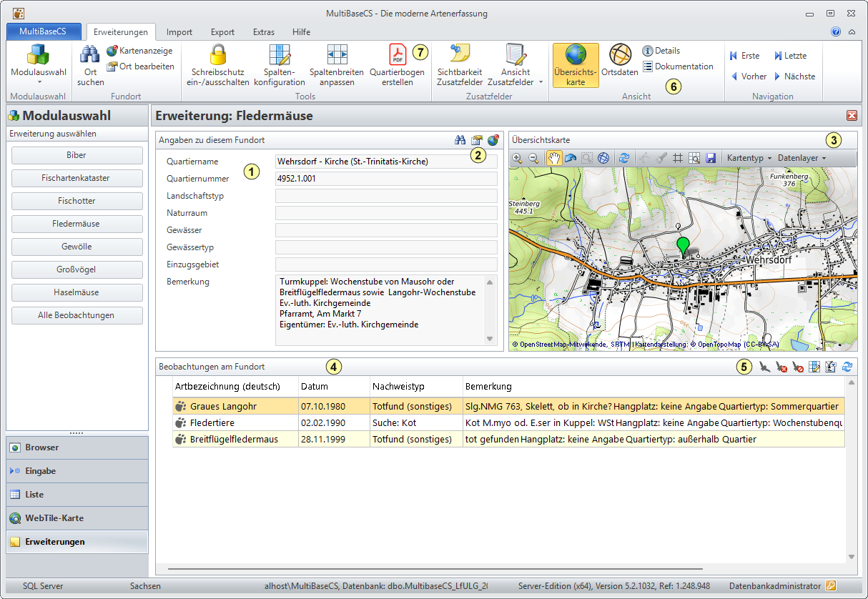Select the Biber extension

(x=77, y=155)
